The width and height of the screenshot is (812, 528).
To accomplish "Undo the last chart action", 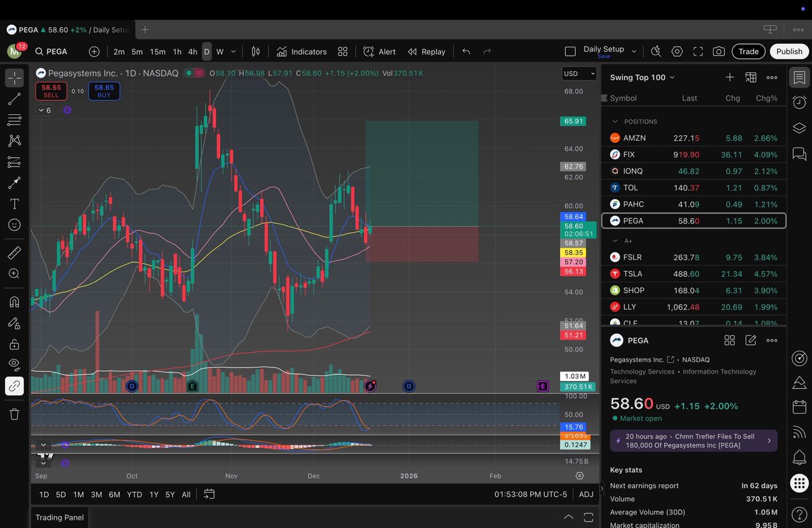I will pyautogui.click(x=466, y=51).
